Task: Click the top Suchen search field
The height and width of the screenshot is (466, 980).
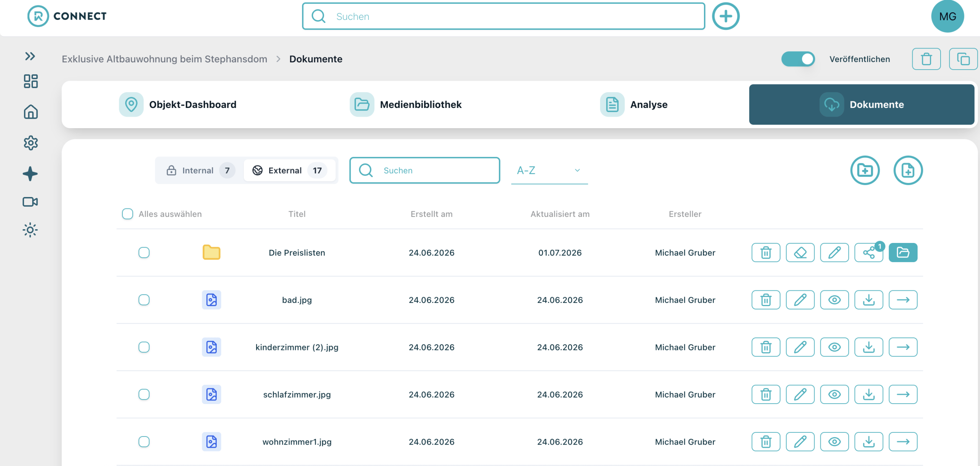Action: tap(503, 16)
